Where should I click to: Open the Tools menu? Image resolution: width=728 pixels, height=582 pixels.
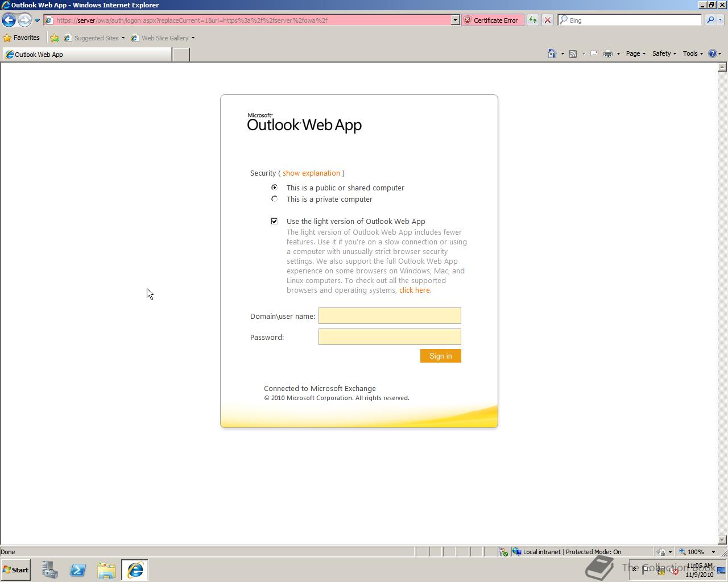pyautogui.click(x=692, y=53)
